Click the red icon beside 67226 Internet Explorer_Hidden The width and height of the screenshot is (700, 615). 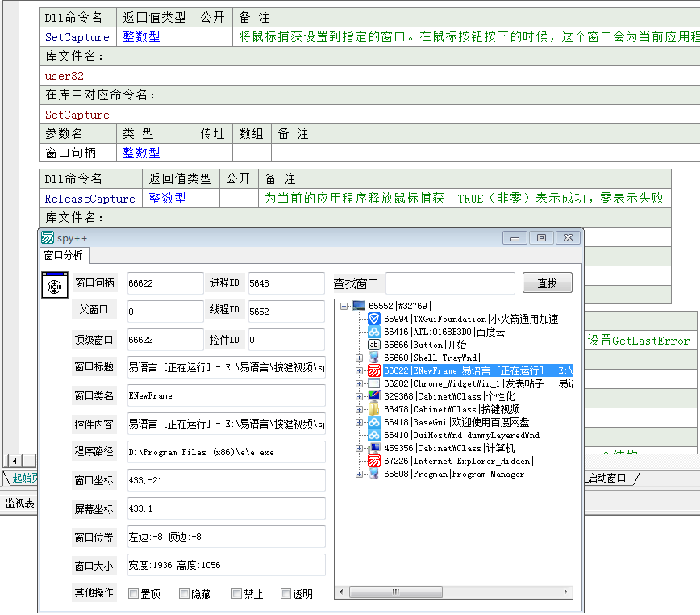[x=373, y=461]
